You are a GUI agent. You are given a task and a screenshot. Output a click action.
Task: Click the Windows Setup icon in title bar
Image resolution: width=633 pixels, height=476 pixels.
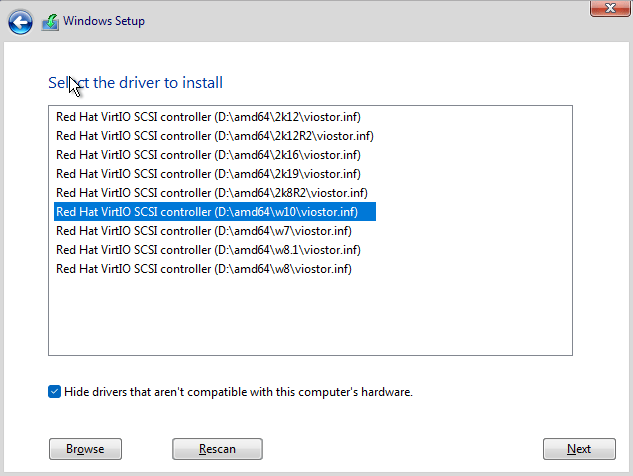tap(50, 20)
